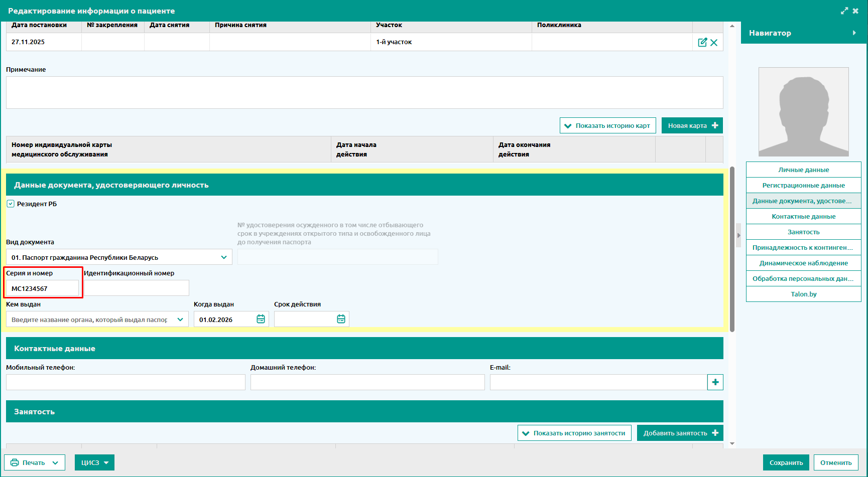This screenshot has width=868, height=477.
Task: Click the patient photo placeholder
Action: point(803,112)
